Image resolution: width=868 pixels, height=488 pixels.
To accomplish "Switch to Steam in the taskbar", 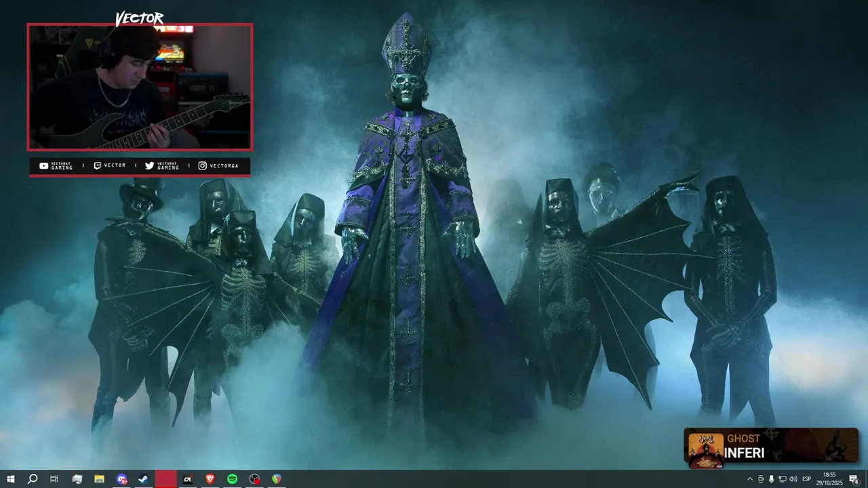I will (144, 479).
